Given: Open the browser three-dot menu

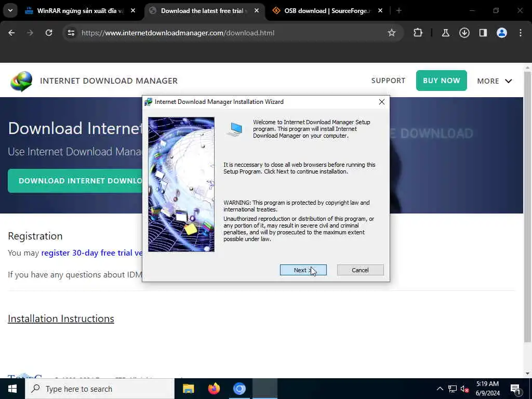Looking at the screenshot, I should pos(521,33).
